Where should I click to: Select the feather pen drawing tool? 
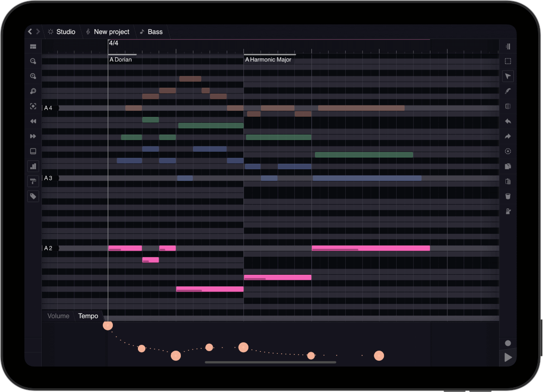[507, 91]
